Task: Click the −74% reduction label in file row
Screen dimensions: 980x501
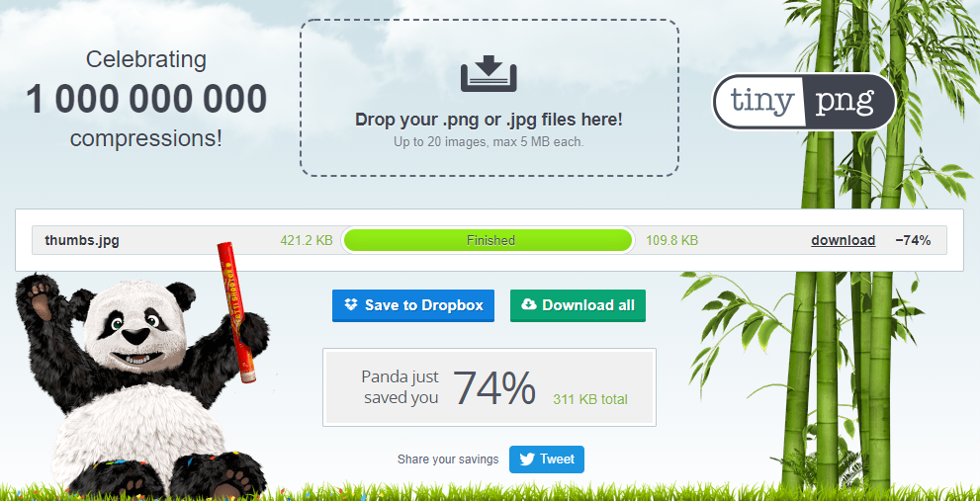Action: [x=913, y=240]
